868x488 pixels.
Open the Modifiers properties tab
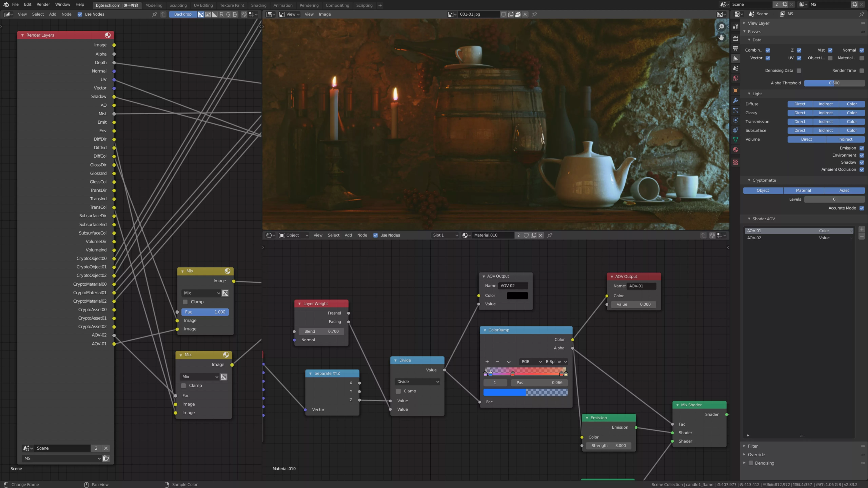(x=736, y=100)
